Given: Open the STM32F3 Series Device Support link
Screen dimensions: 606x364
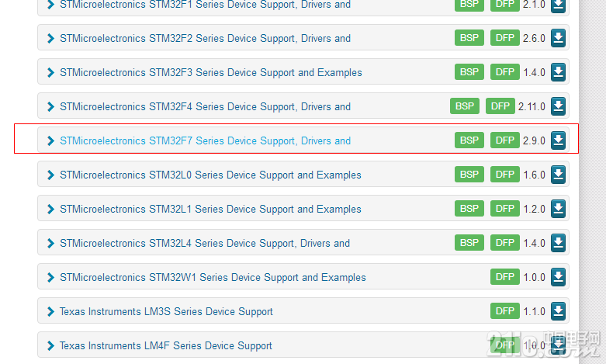Looking at the screenshot, I should click(x=211, y=72).
